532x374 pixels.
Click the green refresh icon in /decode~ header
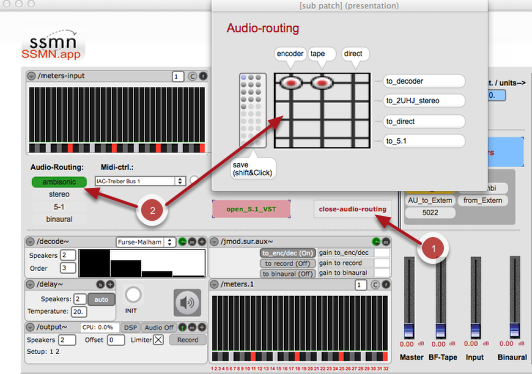click(182, 242)
